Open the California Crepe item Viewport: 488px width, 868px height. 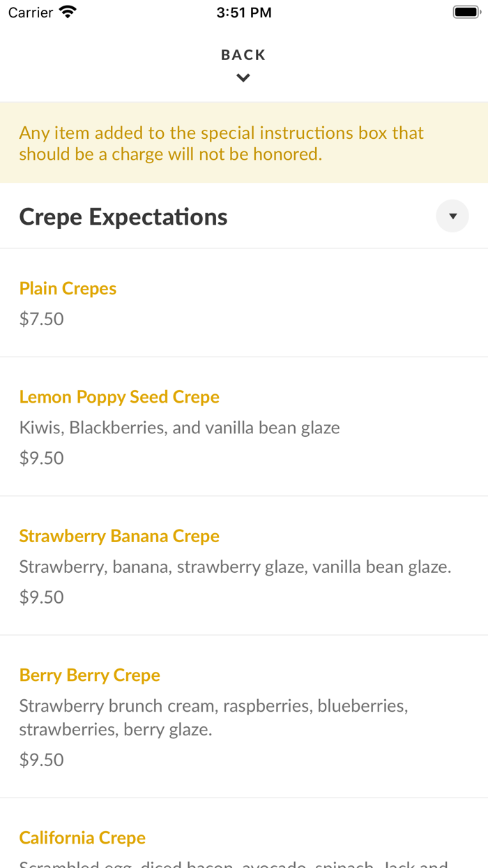(x=82, y=837)
